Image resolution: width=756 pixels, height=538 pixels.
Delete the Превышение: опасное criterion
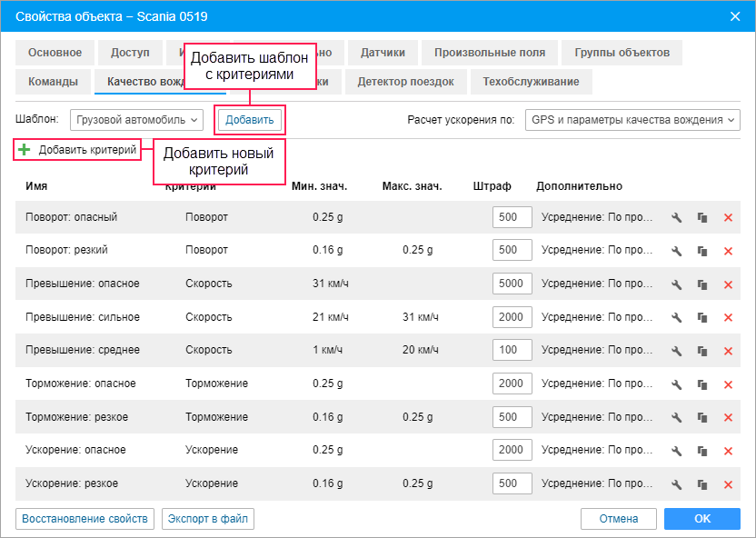727,284
